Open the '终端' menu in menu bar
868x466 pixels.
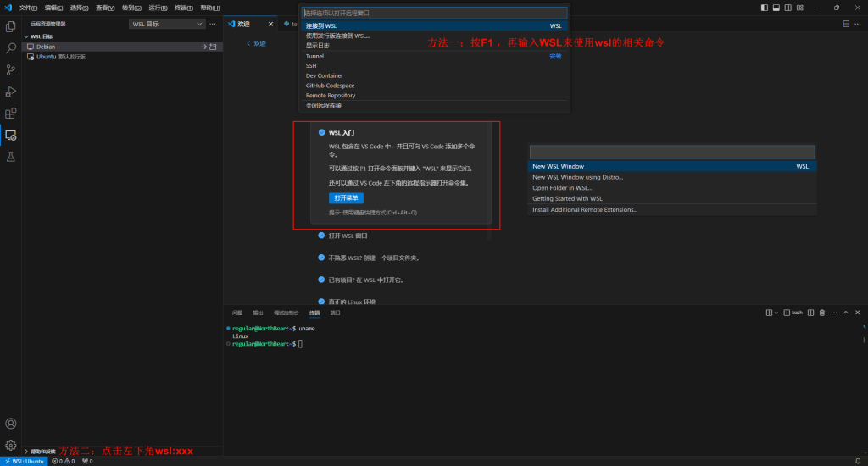click(x=181, y=8)
